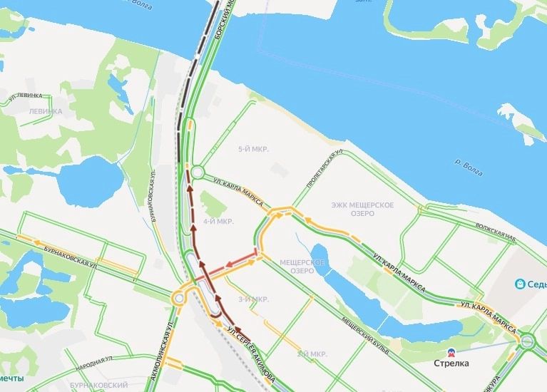547x392 pixels.
Task: Click the Мещерское озеро lake label
Action: (302, 267)
